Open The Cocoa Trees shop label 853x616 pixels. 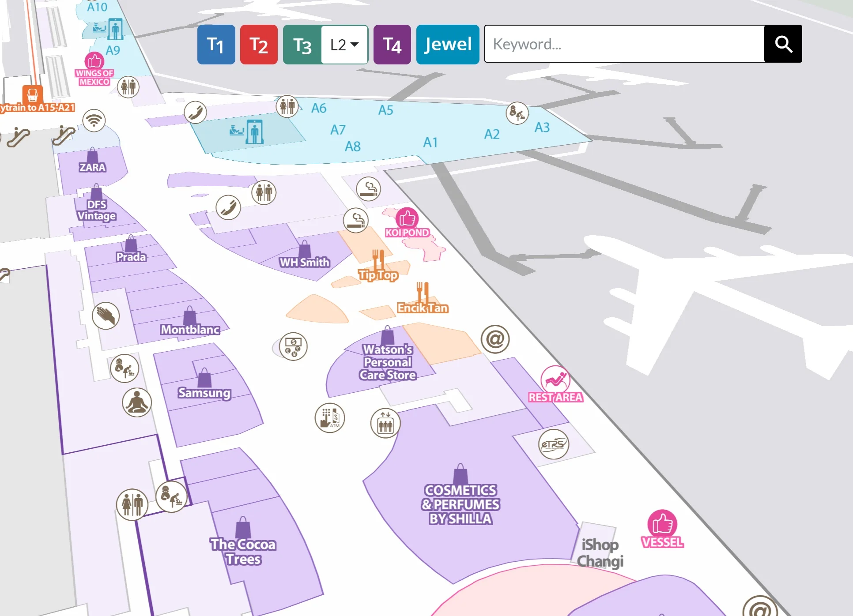click(243, 552)
